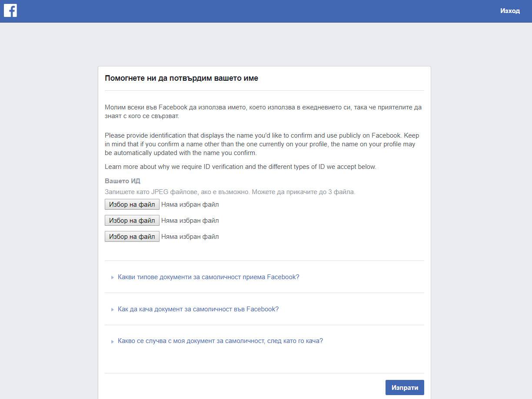Image resolution: width=532 pixels, height=399 pixels.
Task: Click third Няма избран файл label
Action: coord(190,237)
